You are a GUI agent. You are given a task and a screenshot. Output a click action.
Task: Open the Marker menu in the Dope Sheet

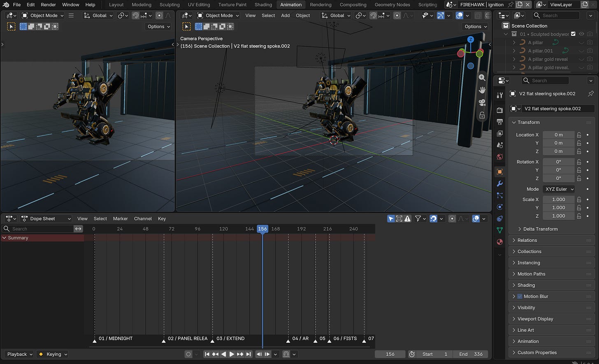pyautogui.click(x=121, y=219)
